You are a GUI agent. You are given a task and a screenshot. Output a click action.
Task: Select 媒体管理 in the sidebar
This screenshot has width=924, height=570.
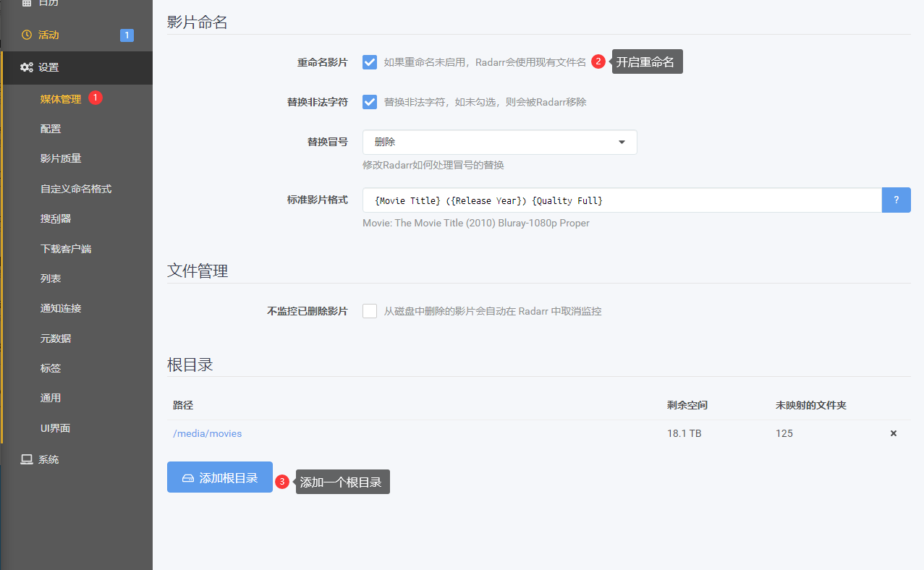click(61, 99)
